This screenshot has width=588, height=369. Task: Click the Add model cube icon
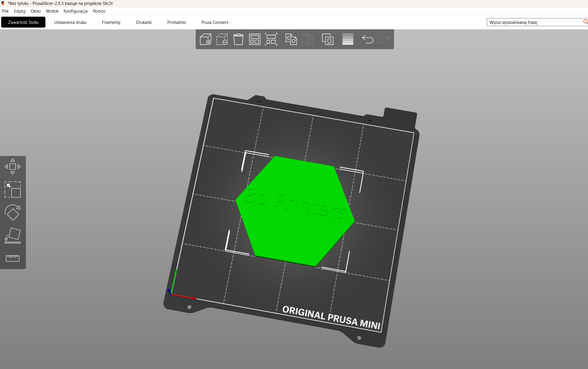click(x=205, y=39)
